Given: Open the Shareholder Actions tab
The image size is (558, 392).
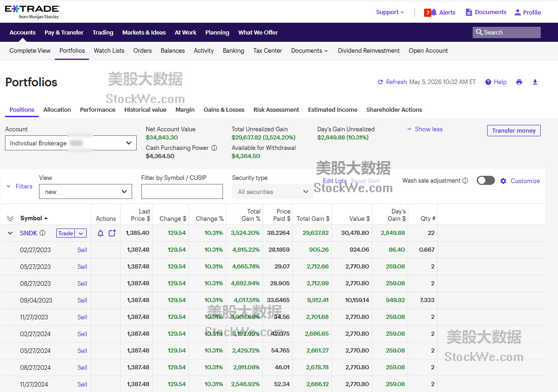Looking at the screenshot, I should [x=394, y=109].
